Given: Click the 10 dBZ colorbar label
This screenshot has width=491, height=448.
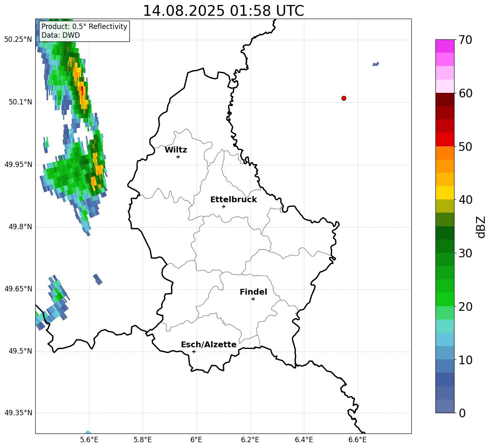Looking at the screenshot, I should (x=465, y=360).
